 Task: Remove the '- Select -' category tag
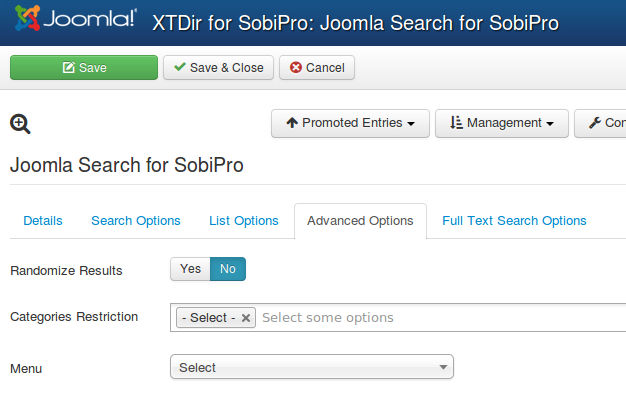click(x=246, y=318)
